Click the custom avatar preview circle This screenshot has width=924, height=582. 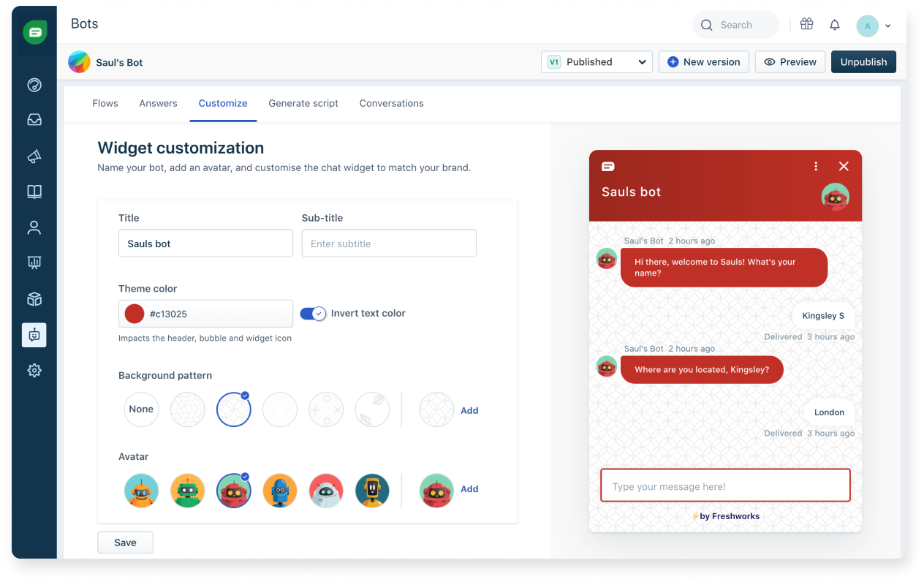click(436, 490)
